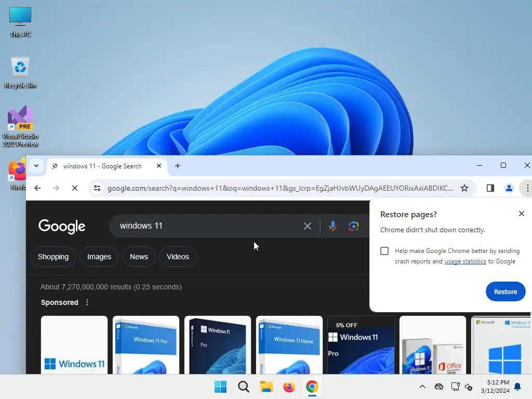Expand Chrome's tab search dropdown

tap(36, 166)
